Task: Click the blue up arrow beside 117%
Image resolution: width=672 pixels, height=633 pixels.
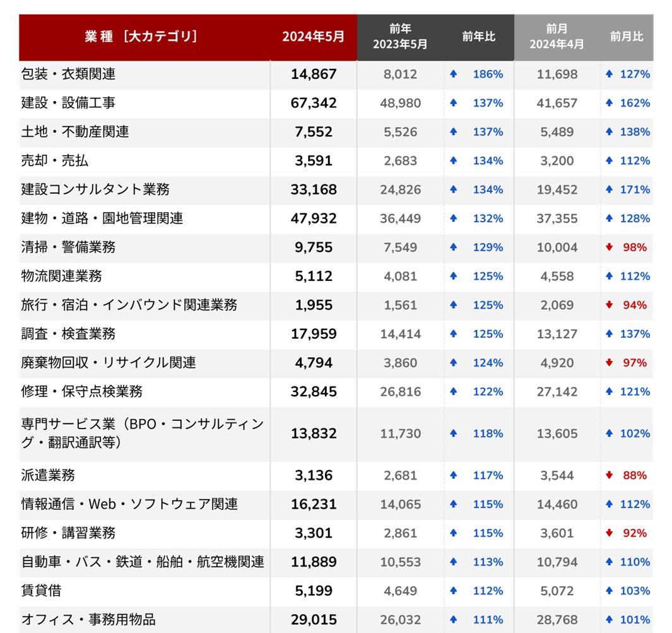Action: click(x=454, y=475)
